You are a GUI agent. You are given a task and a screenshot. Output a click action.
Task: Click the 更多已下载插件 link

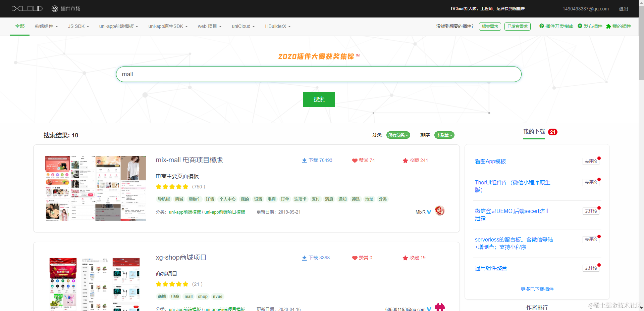point(537,289)
